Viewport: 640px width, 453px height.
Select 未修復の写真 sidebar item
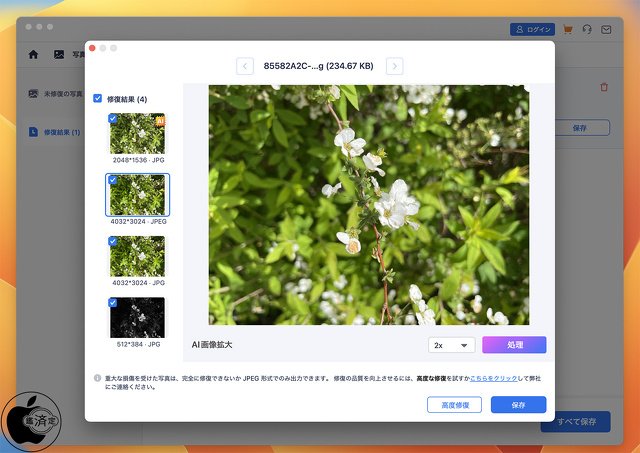coord(55,94)
